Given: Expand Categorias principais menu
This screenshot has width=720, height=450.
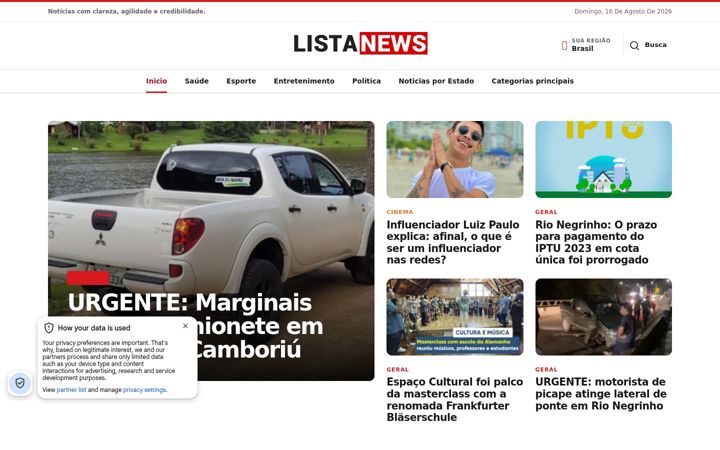Looking at the screenshot, I should pos(533,81).
